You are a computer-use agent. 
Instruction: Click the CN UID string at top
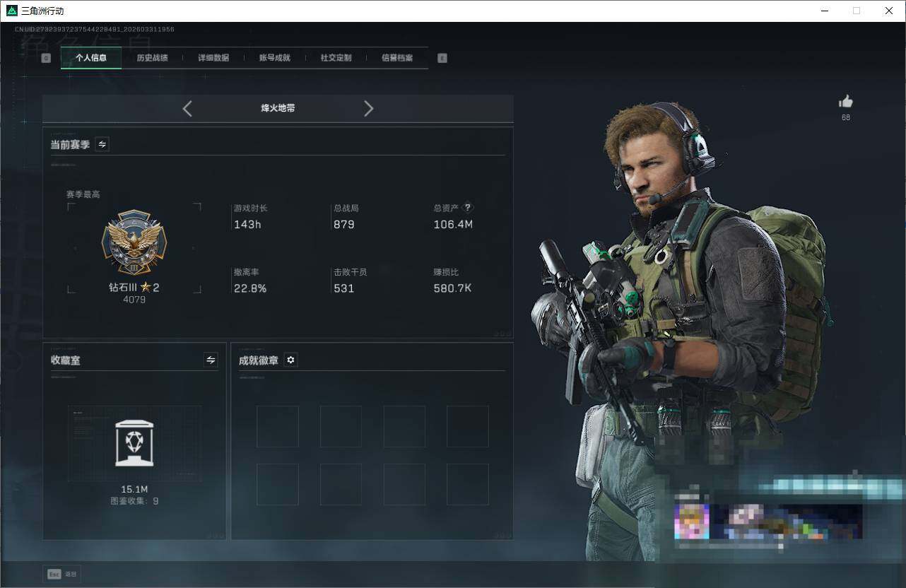[95, 29]
